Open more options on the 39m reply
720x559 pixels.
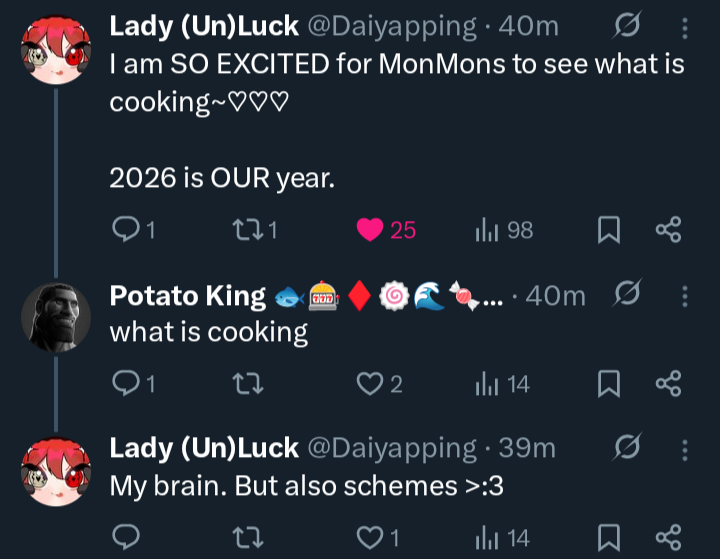(x=685, y=450)
